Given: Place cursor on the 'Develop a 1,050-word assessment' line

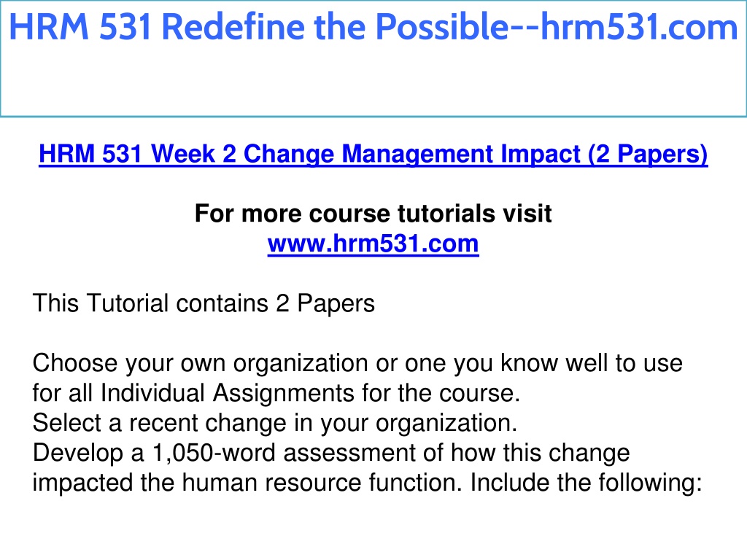Looking at the screenshot, I should 331,453.
